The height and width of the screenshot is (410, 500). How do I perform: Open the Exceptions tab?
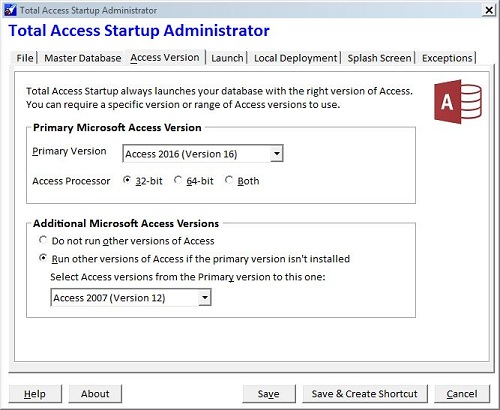pos(447,58)
